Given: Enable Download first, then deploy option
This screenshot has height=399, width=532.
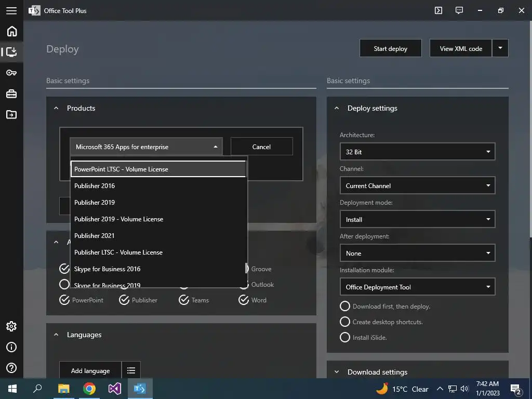Looking at the screenshot, I should [x=385, y=306].
